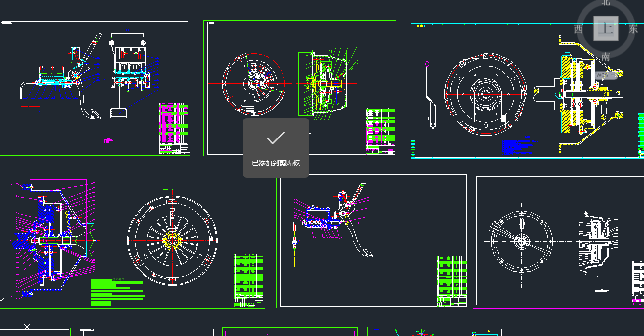Select the green title block in middle-center drawing
This screenshot has width=644, height=336.
point(453,281)
